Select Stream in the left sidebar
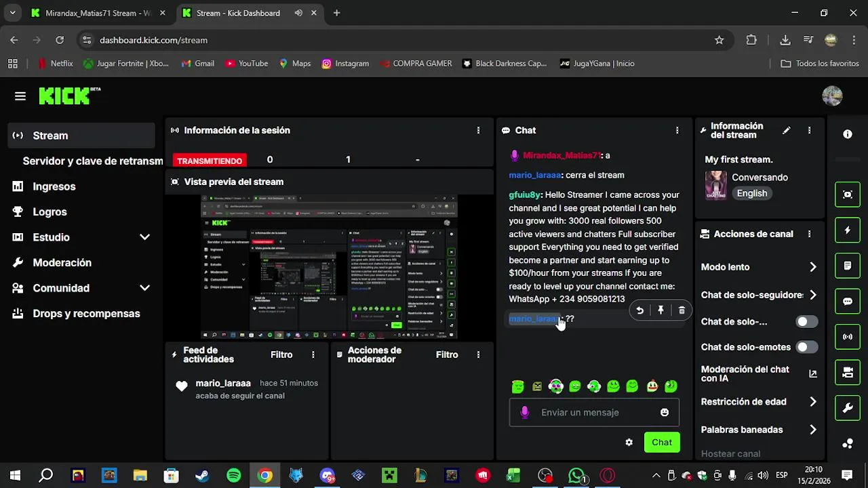The image size is (868, 488). (x=82, y=136)
